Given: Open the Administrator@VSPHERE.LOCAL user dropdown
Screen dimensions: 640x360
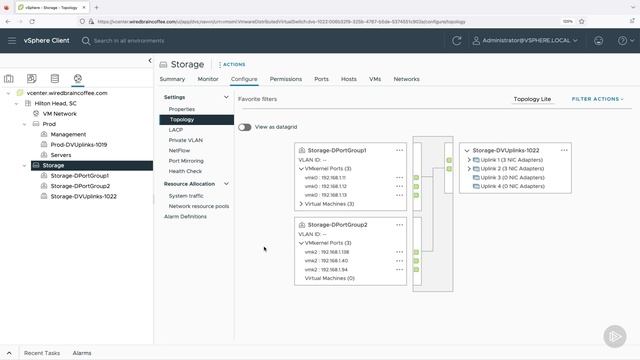Looking at the screenshot, I should tap(525, 40).
